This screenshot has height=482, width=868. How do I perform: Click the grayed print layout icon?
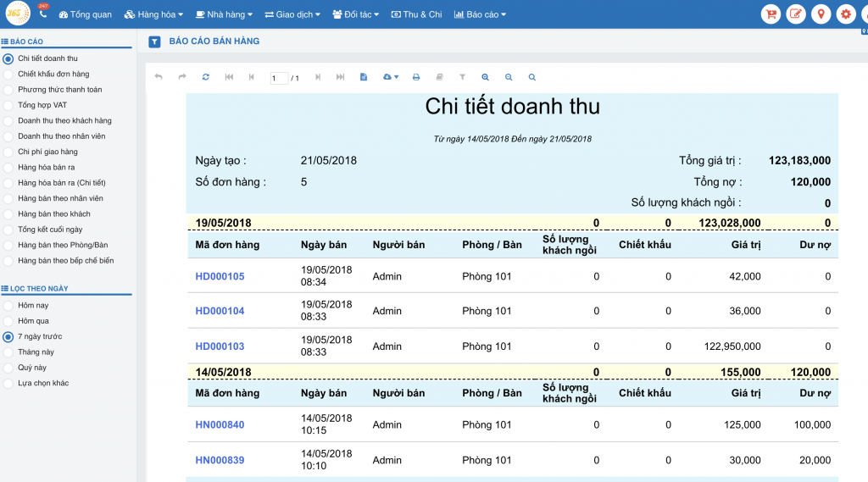point(440,77)
